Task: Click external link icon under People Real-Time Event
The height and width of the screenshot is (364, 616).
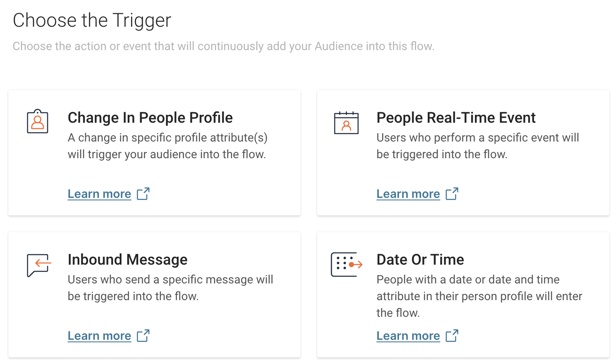Action: point(452,194)
